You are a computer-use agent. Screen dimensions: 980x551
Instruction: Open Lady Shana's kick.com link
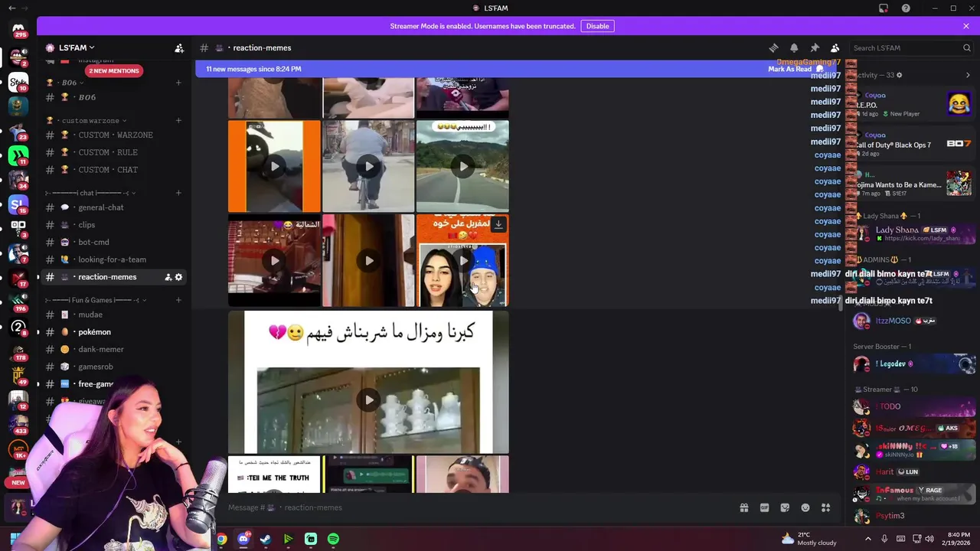[922, 239]
